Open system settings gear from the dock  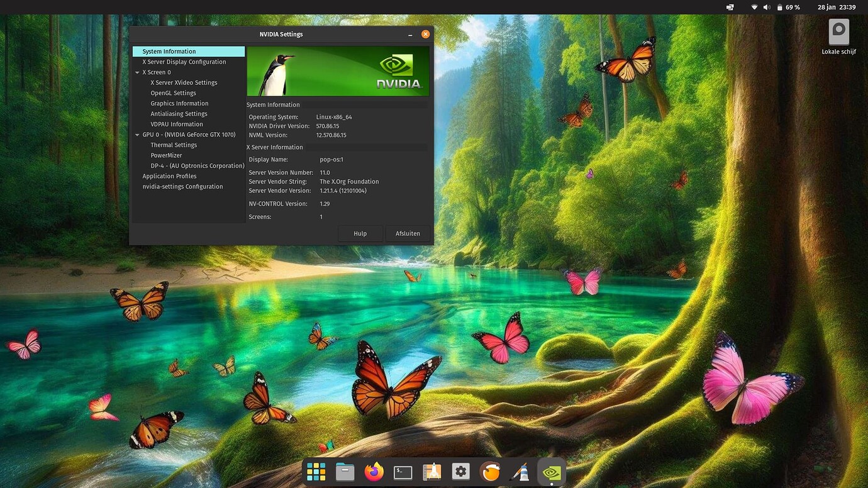click(x=460, y=471)
